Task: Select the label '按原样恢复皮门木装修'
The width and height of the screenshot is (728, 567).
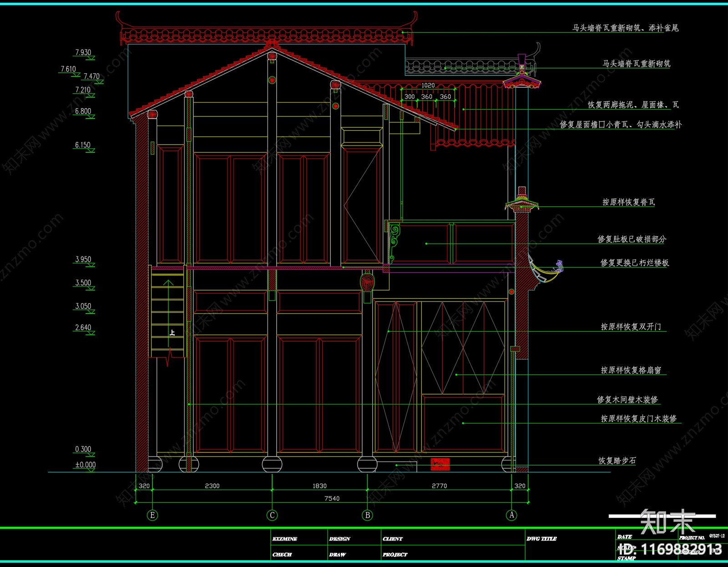Action: click(x=638, y=419)
